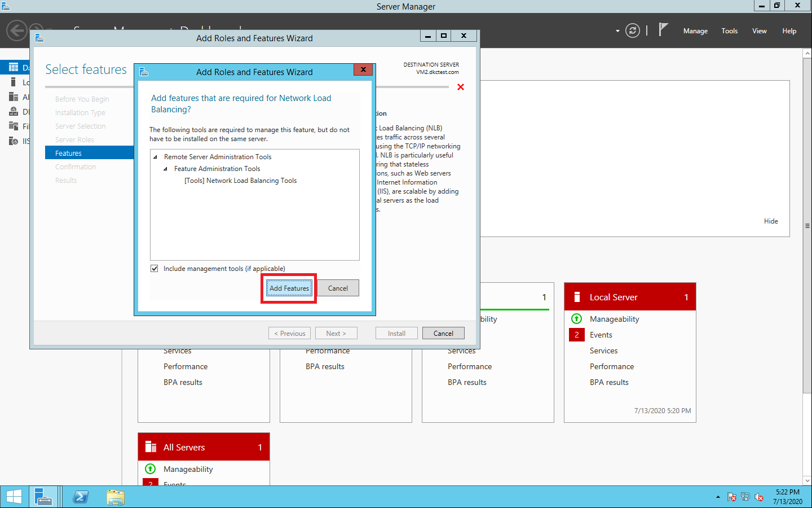Open the IIS icon in the sidebar
Screen dimensions: 812x508
14,141
